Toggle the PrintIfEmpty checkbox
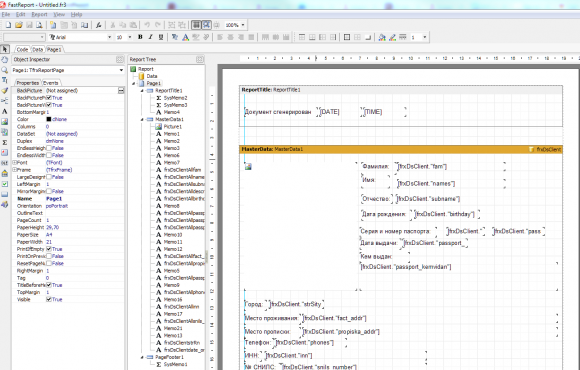This screenshot has height=370, width=580. click(48, 249)
